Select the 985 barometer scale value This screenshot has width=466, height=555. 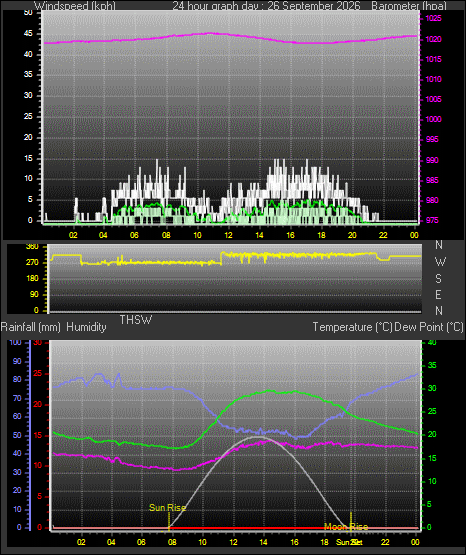tap(432, 181)
